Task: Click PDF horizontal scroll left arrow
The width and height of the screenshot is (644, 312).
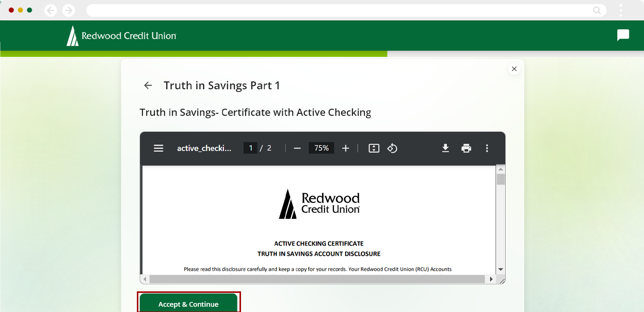Action: 145,279
